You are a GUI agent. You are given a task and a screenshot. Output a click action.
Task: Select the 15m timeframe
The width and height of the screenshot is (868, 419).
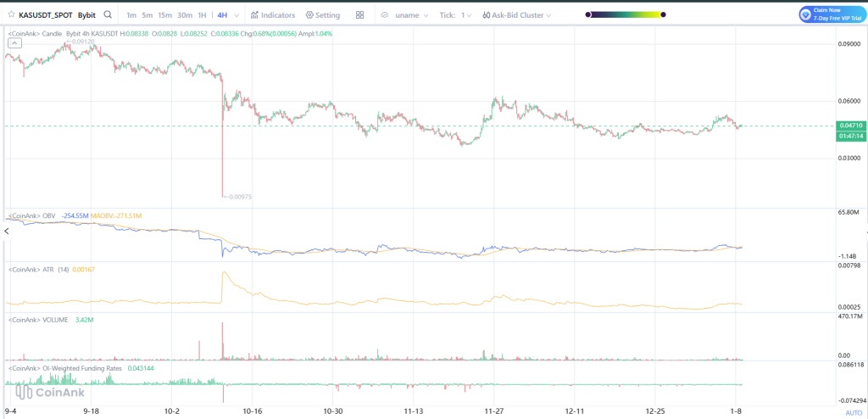(164, 15)
